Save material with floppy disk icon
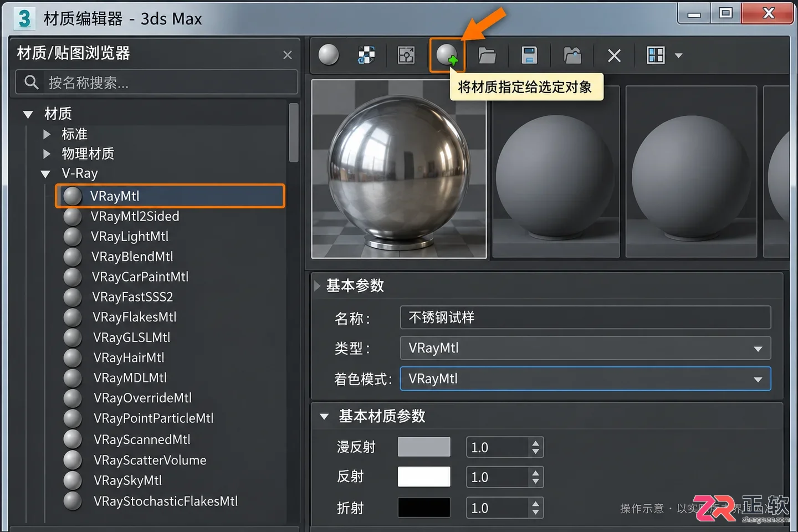The height and width of the screenshot is (532, 798). click(529, 55)
